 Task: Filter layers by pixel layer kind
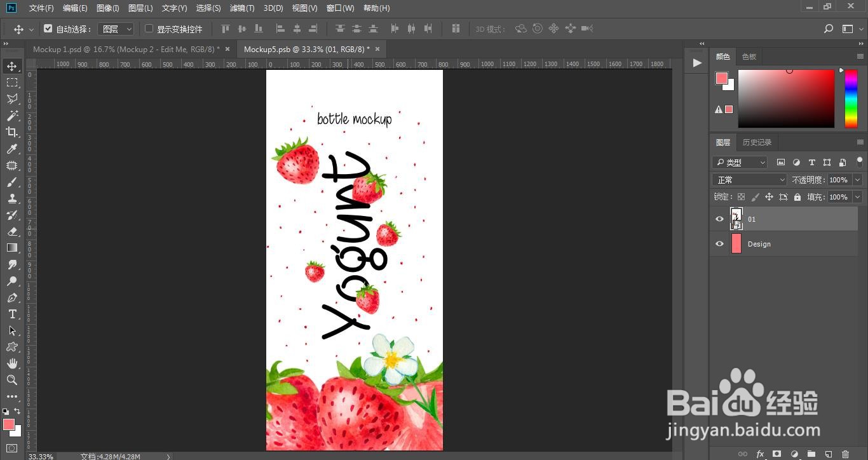781,163
